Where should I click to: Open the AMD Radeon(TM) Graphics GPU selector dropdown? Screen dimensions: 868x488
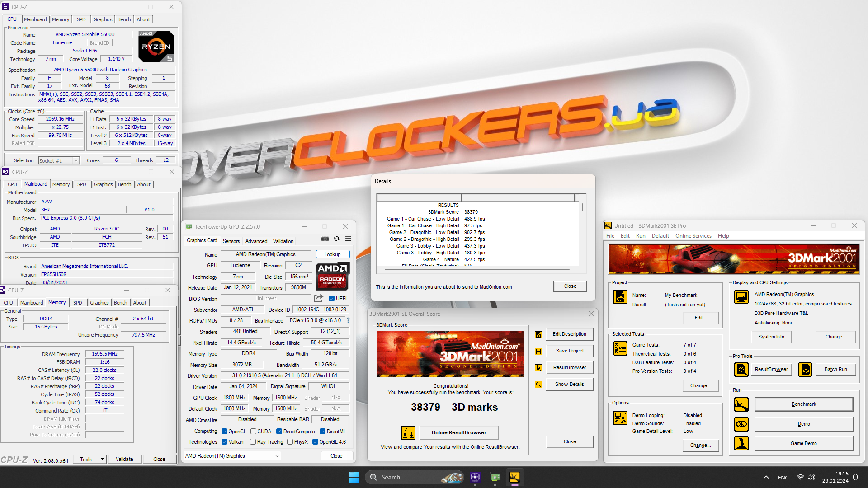point(232,456)
